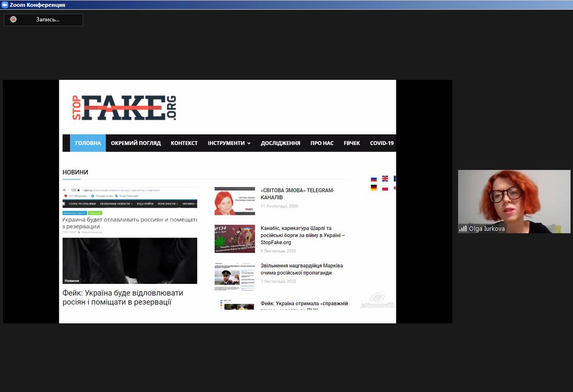Expand the ІНСТРУМЕНТИ dropdown menu

point(229,143)
